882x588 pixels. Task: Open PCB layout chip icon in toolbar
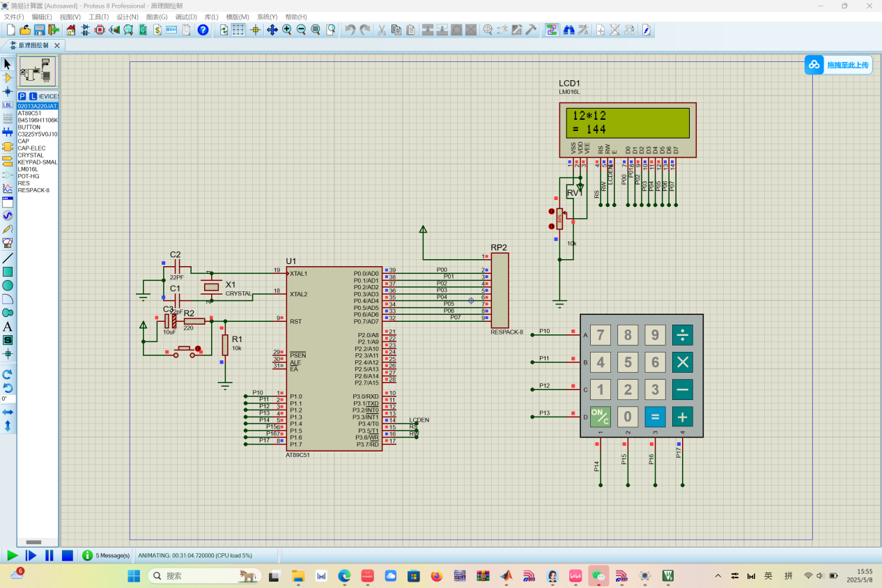pyautogui.click(x=100, y=30)
